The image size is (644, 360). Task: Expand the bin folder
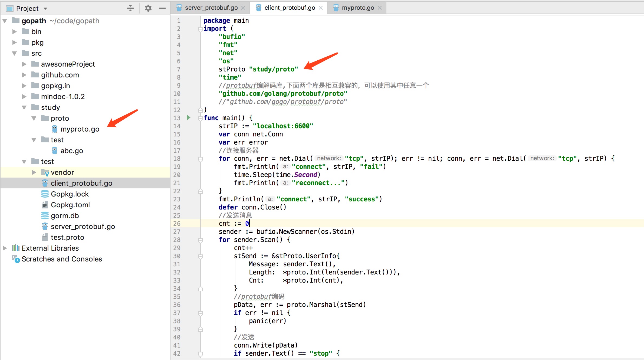(x=15, y=32)
